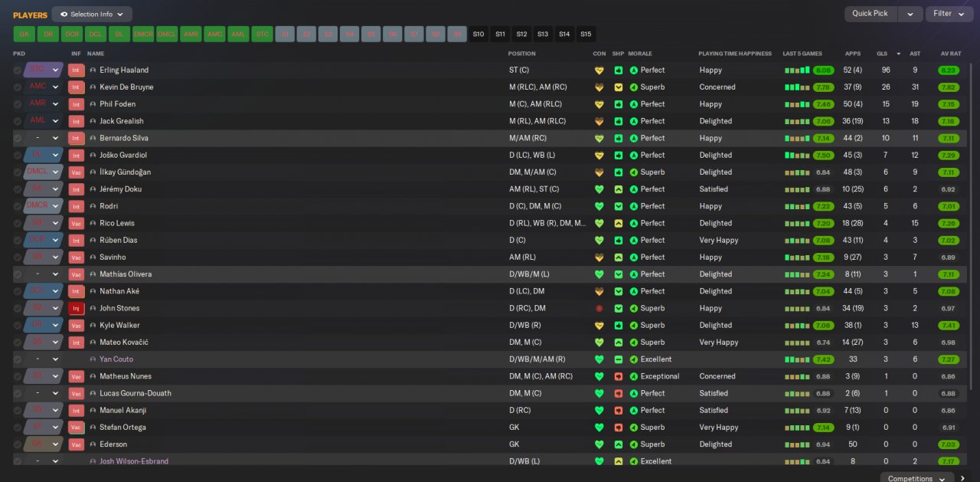
Task: Select the GK position slot
Action: pos(24,34)
